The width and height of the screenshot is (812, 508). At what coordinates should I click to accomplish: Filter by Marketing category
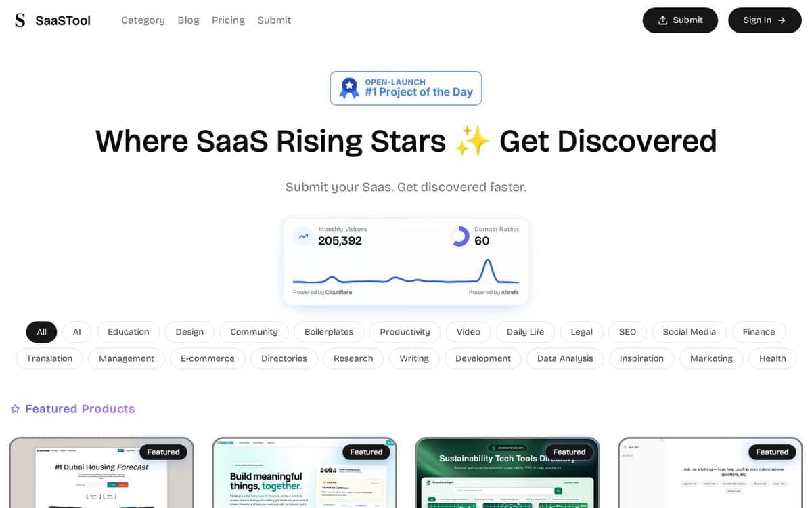711,358
